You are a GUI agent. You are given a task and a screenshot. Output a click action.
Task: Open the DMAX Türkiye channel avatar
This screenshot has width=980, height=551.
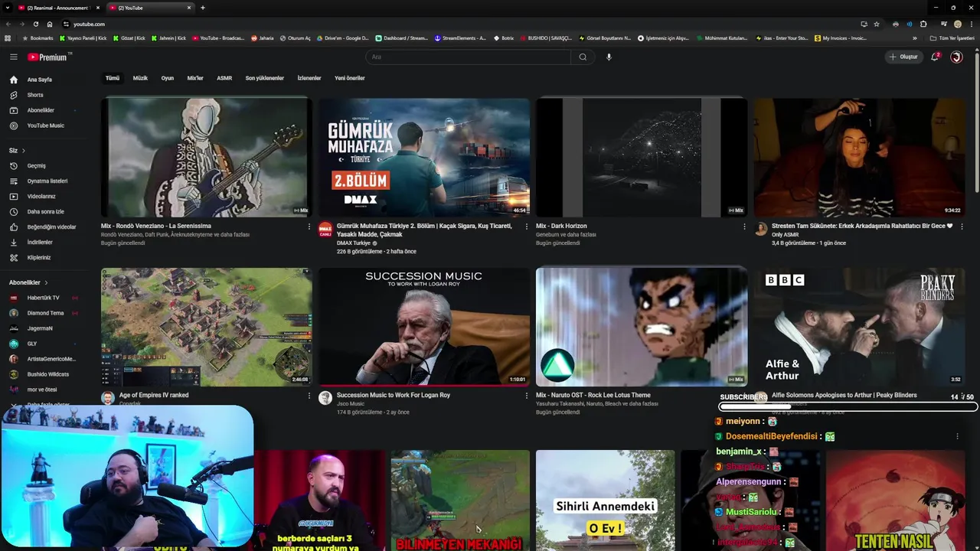[325, 229]
